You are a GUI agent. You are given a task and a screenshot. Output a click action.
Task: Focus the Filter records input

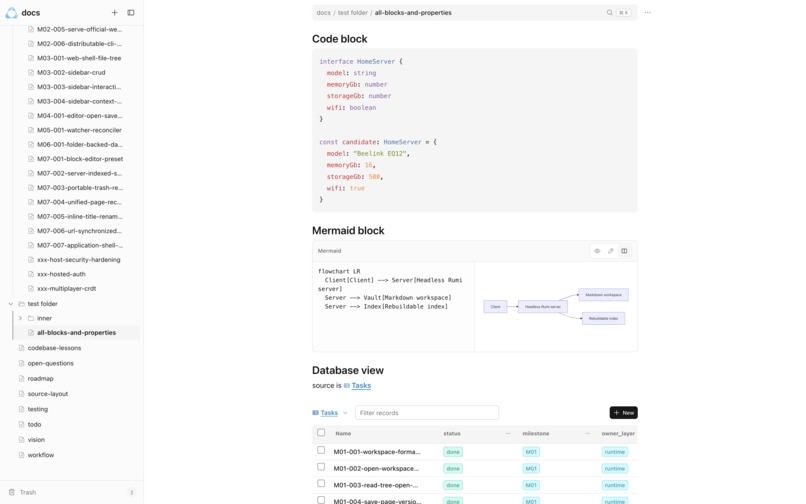click(427, 413)
